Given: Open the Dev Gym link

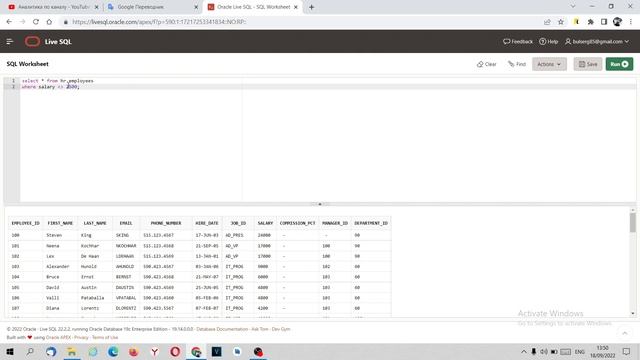Looking at the screenshot, I should tap(281, 329).
